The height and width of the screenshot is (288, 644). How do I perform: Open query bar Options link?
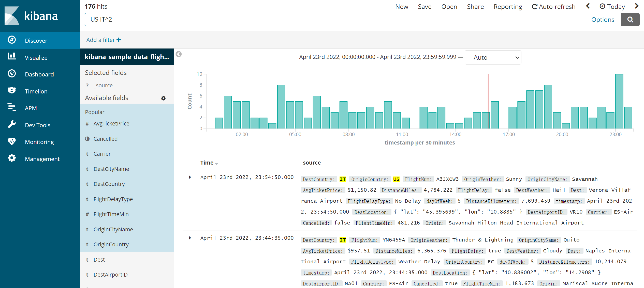(603, 20)
